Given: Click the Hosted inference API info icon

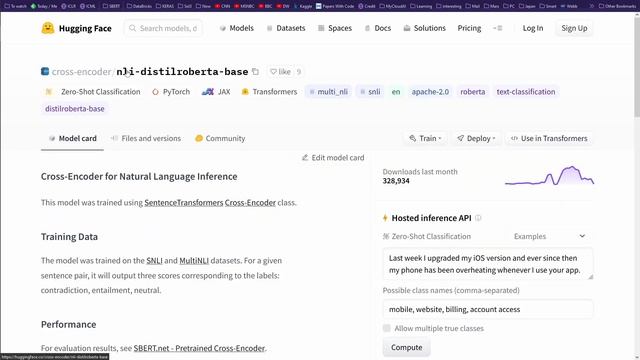Looking at the screenshot, I should click(x=478, y=218).
